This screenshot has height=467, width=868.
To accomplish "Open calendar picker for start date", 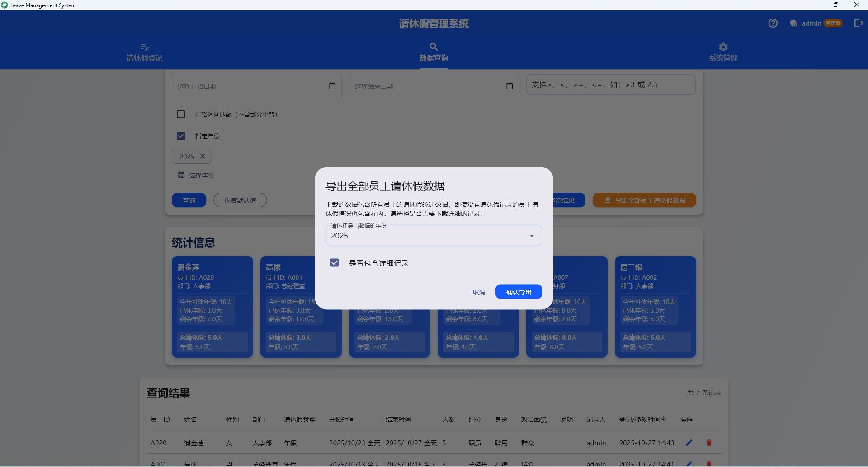I will 332,86.
